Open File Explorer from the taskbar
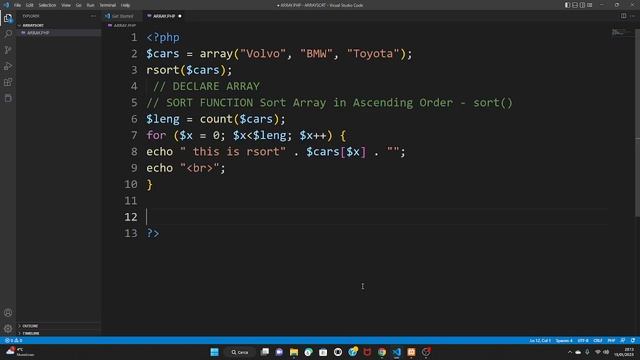This screenshot has height=360, width=640. tap(294, 352)
